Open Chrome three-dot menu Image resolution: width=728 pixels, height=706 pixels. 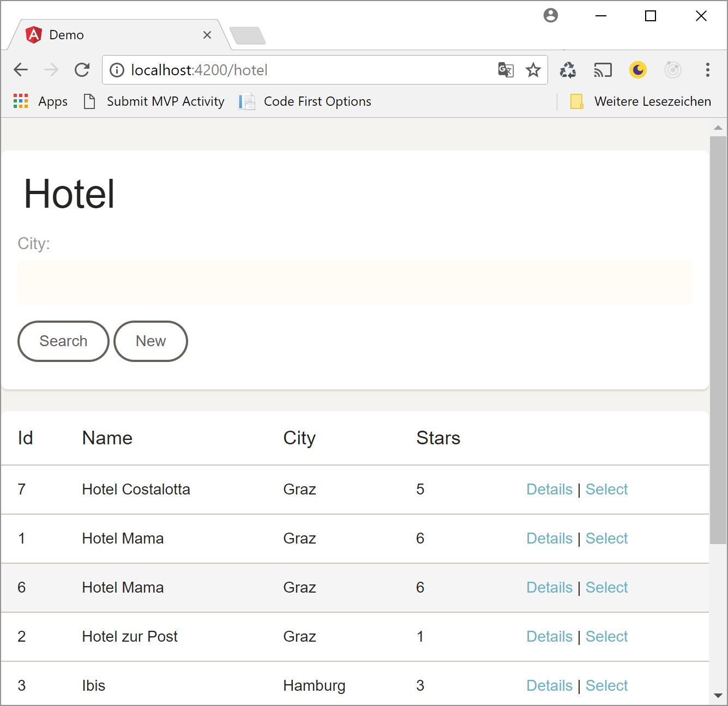click(707, 70)
